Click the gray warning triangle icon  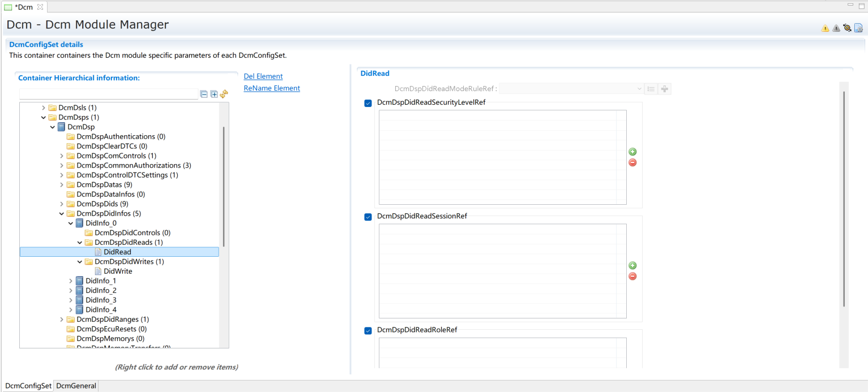(x=836, y=28)
